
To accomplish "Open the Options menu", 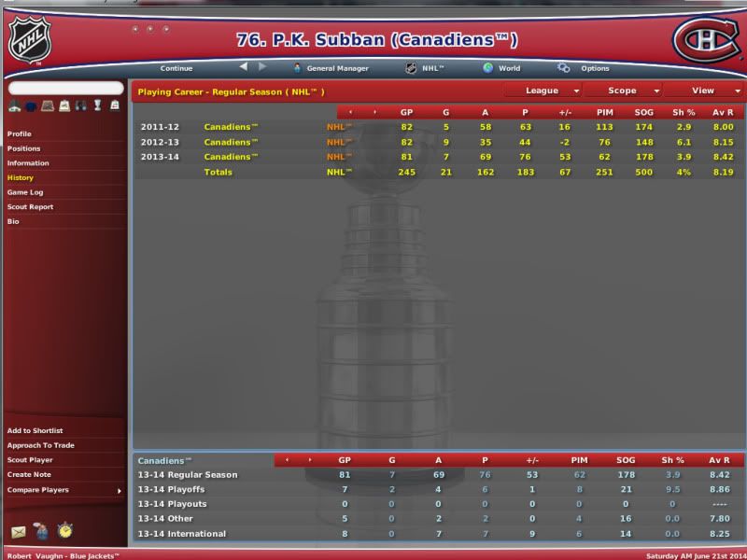I will [x=595, y=68].
